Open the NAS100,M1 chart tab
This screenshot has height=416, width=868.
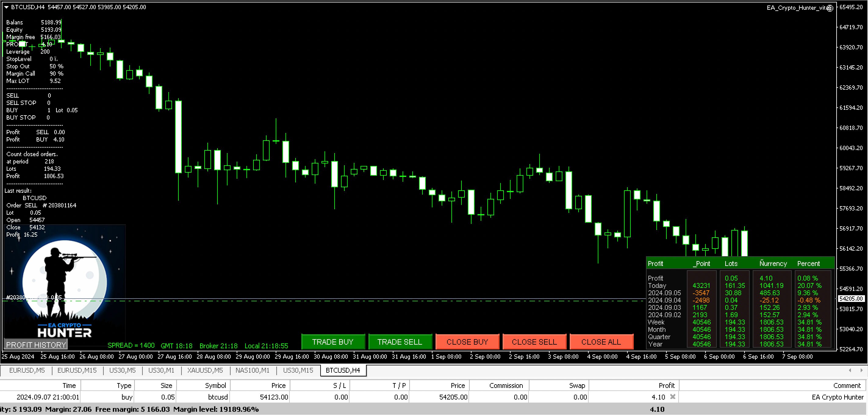252,370
